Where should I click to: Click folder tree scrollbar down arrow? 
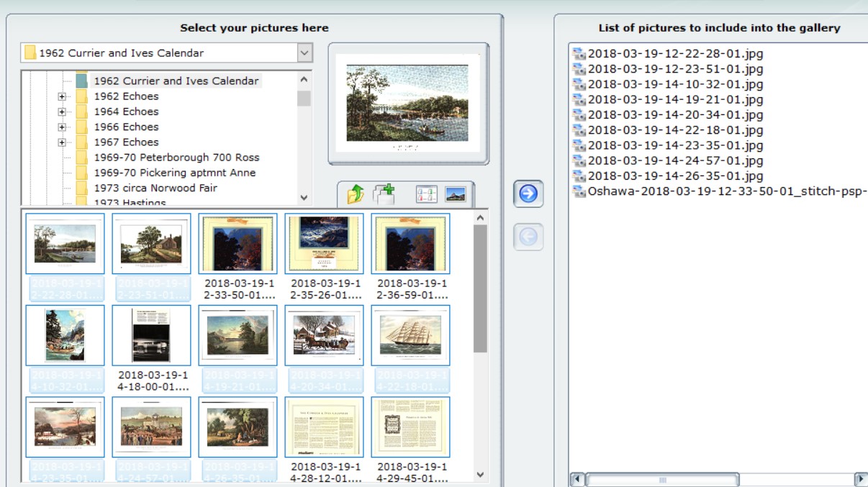pos(304,197)
